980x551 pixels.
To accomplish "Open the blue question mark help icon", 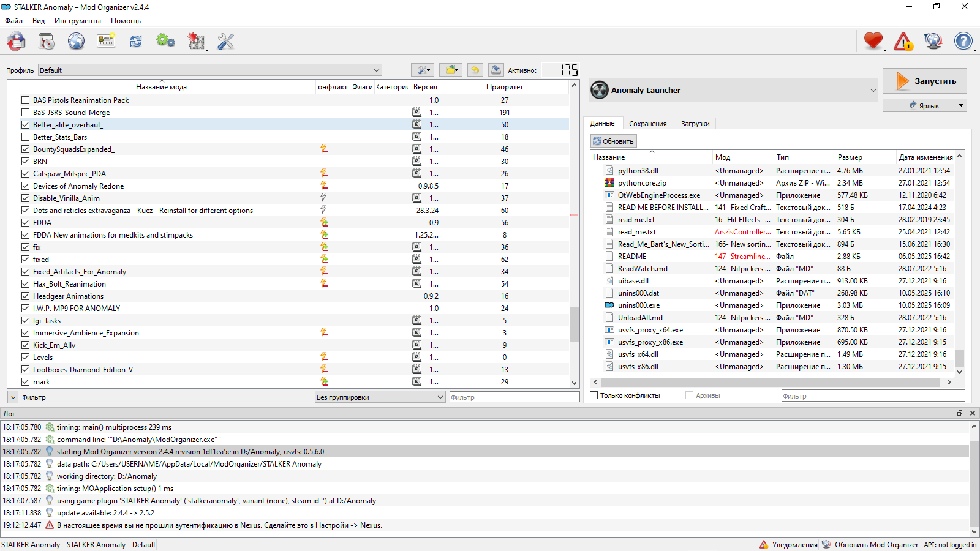I will (963, 41).
